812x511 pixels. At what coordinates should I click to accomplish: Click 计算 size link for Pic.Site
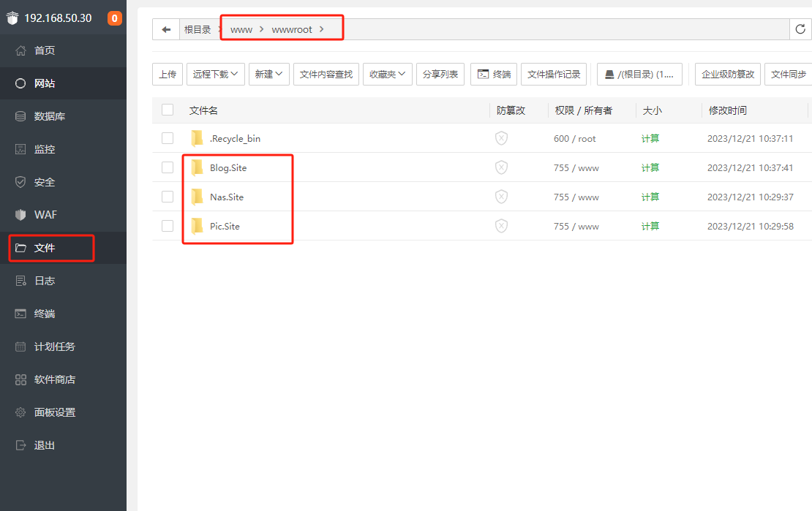[650, 226]
